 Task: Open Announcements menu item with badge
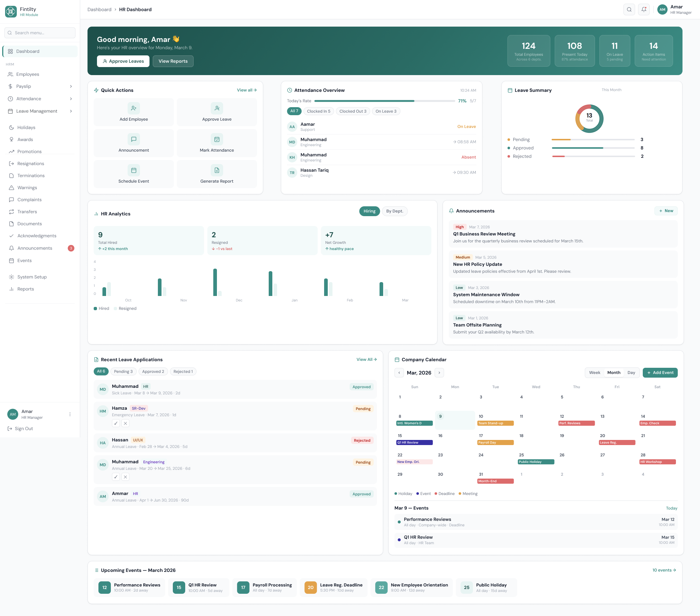pyautogui.click(x=40, y=248)
